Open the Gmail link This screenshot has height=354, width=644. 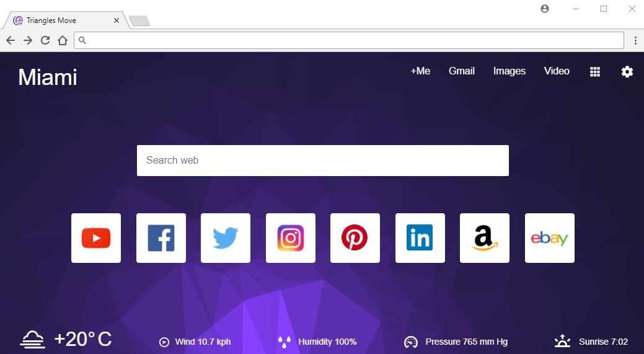[x=462, y=71]
